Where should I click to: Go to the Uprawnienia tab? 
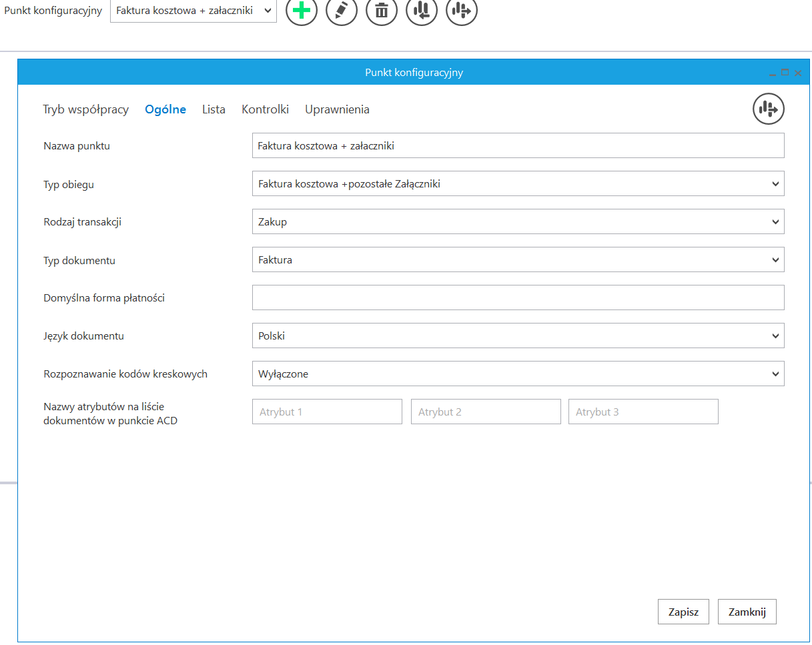337,109
